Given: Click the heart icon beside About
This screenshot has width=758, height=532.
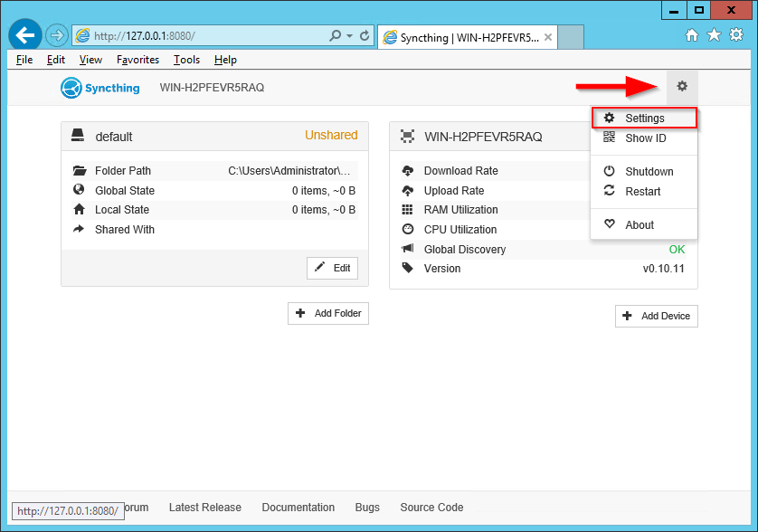Looking at the screenshot, I should (610, 223).
